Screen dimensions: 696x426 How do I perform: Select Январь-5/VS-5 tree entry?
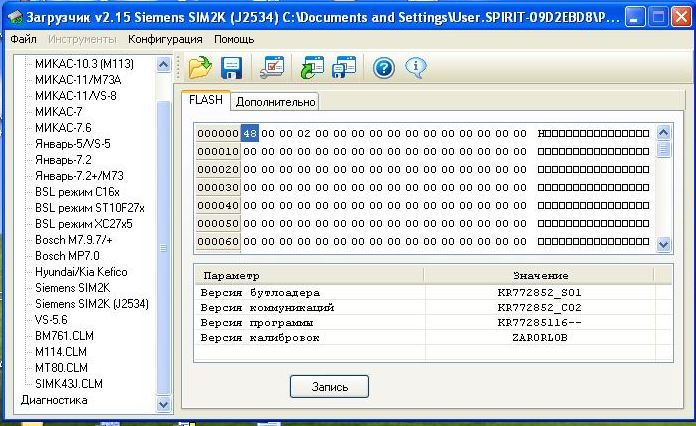coord(73,144)
